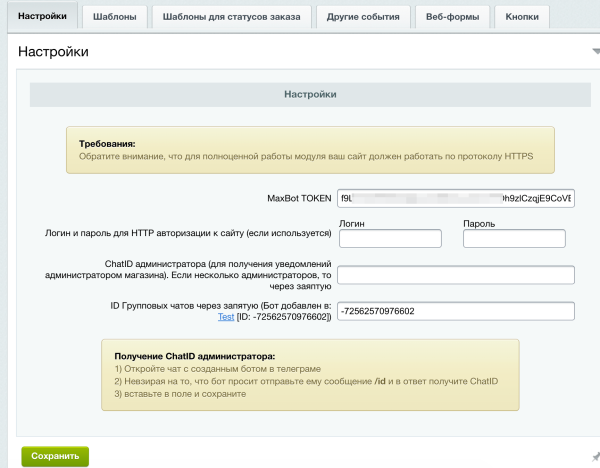Viewport: 600px width, 468px height.
Task: Click the MaxBot TOKEN label
Action: point(299,198)
